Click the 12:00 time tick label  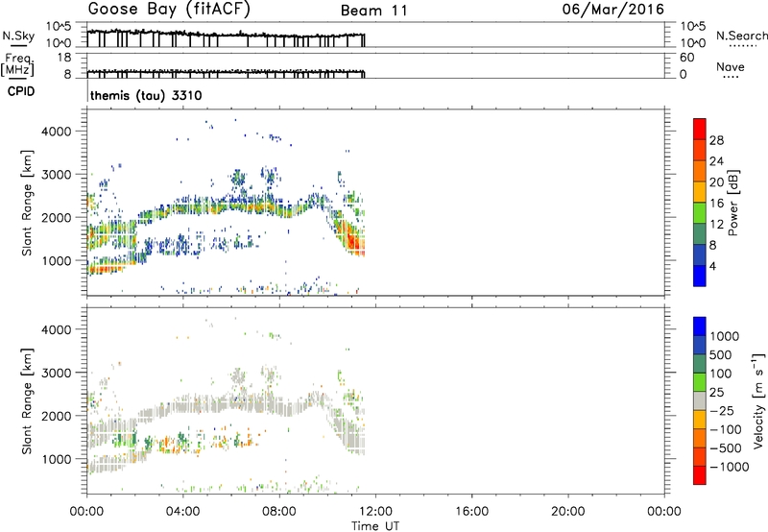[x=375, y=512]
